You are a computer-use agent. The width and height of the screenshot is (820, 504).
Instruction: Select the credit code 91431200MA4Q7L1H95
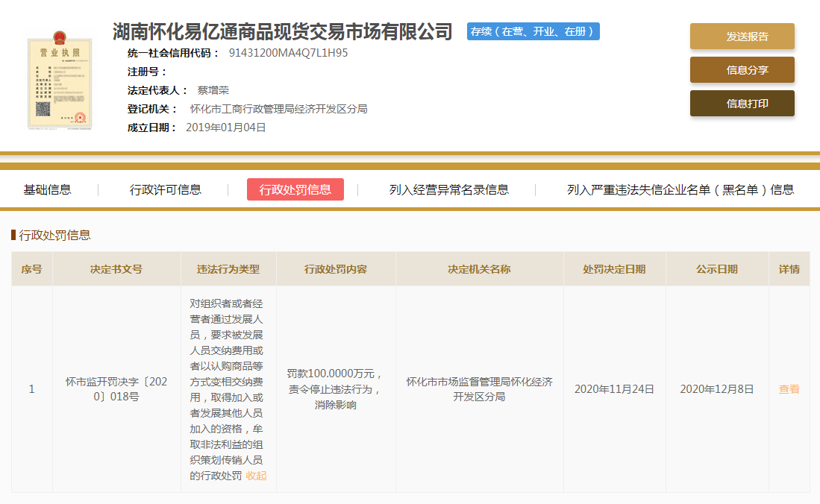pos(288,53)
